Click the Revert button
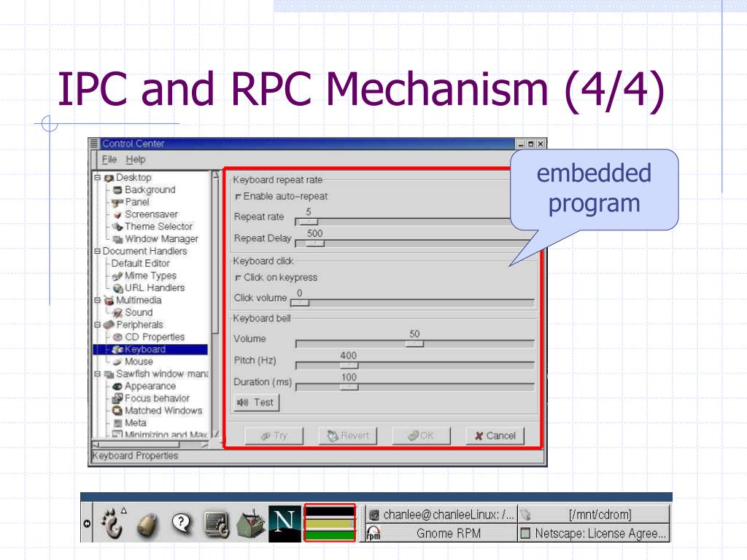The height and width of the screenshot is (560, 747). pyautogui.click(x=348, y=436)
